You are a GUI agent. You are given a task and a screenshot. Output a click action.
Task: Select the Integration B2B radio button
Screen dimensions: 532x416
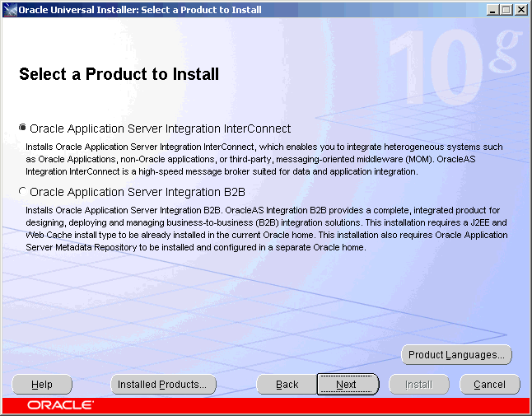click(x=22, y=191)
